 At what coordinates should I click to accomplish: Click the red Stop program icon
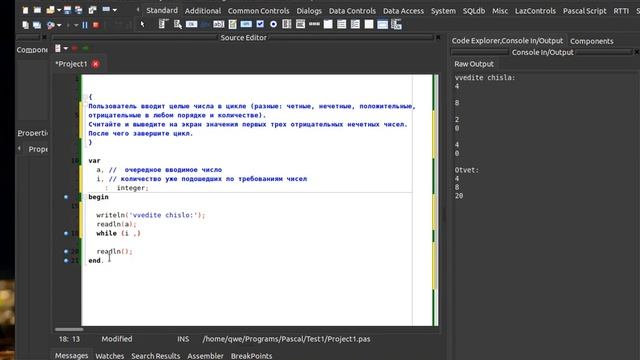[x=96, y=25]
